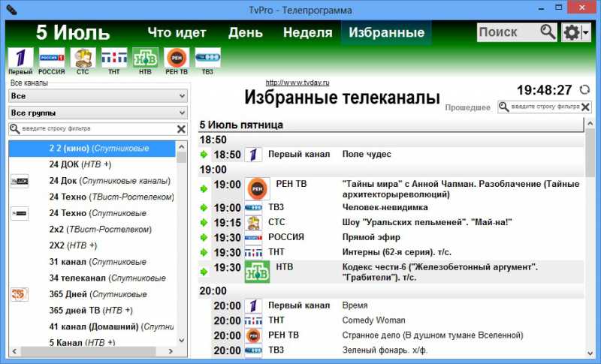Clear the program filter field with X

pos(585,107)
